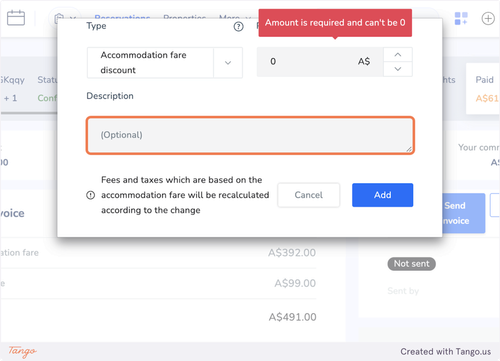Select the A$99.00 amount text
Screen dimensions: 500x361
pyautogui.click(x=295, y=283)
